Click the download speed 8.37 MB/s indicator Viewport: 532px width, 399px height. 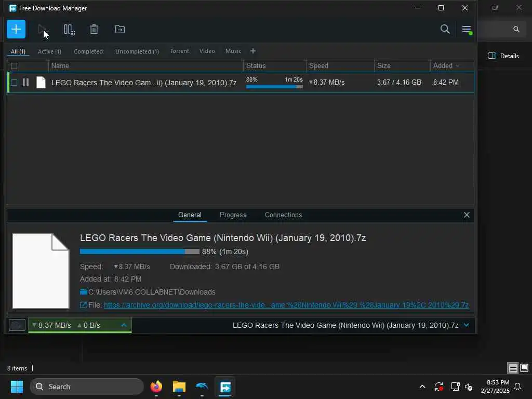[x=52, y=325]
